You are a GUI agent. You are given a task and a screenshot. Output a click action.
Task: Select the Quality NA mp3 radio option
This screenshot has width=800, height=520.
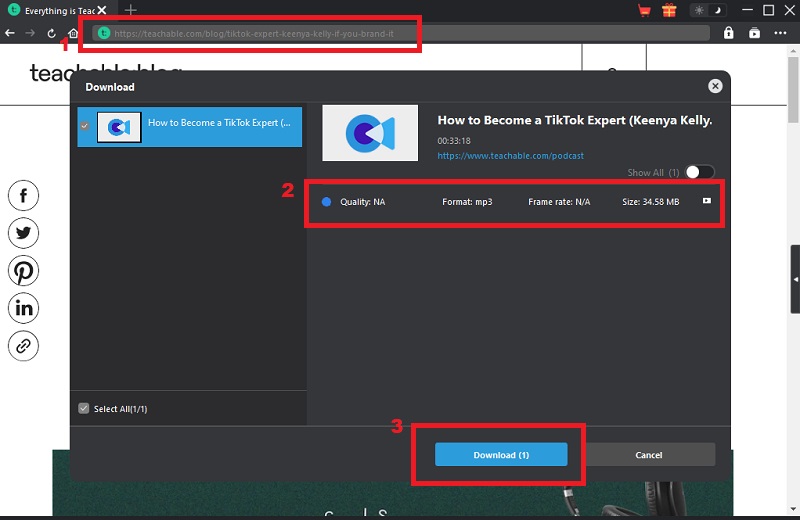(327, 202)
